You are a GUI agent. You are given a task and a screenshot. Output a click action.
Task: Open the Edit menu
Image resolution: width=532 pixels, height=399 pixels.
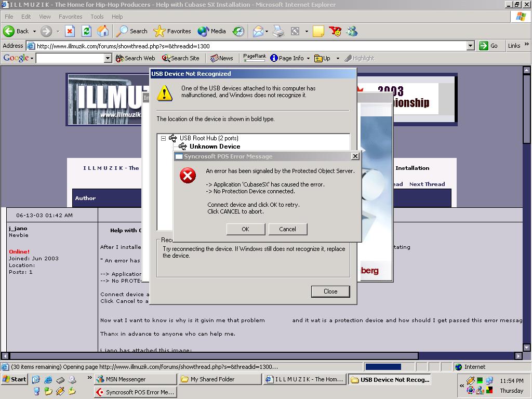click(26, 17)
